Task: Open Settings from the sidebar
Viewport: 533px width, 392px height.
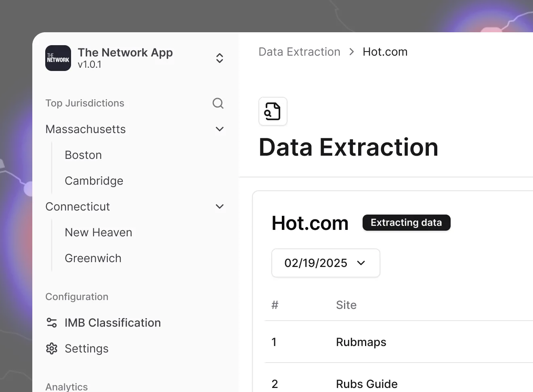Action: pyautogui.click(x=86, y=348)
